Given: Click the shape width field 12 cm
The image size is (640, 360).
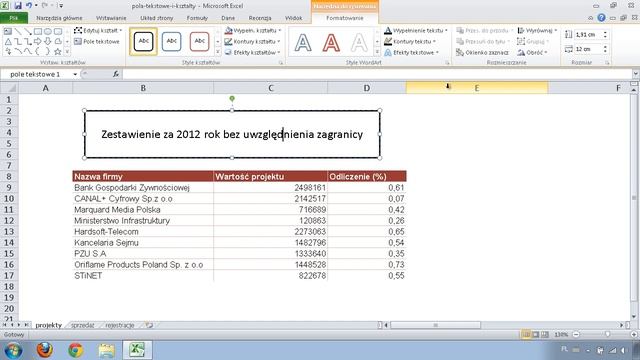Looking at the screenshot, I should coord(587,49).
